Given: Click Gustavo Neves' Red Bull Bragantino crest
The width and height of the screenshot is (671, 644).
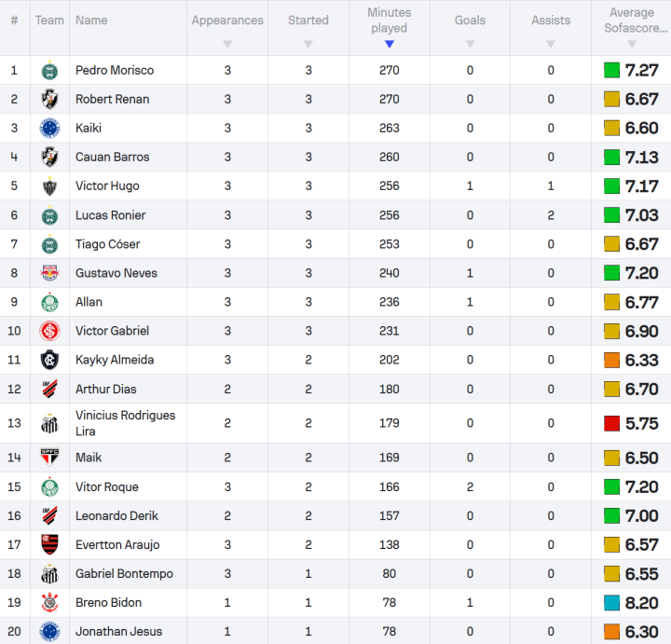Looking at the screenshot, I should point(49,273).
